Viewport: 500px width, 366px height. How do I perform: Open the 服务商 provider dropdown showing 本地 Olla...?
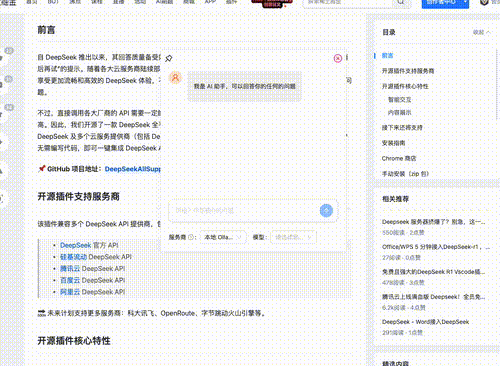pyautogui.click(x=223, y=237)
